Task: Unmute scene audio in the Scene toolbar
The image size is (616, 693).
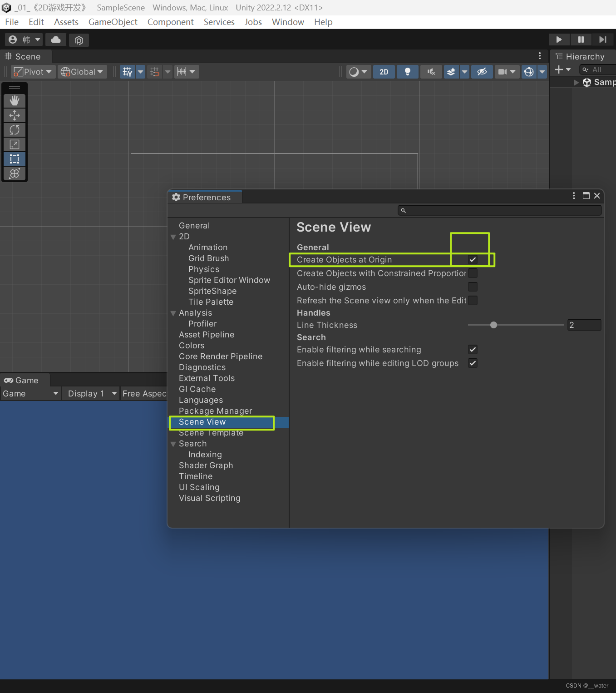Action: tap(430, 71)
